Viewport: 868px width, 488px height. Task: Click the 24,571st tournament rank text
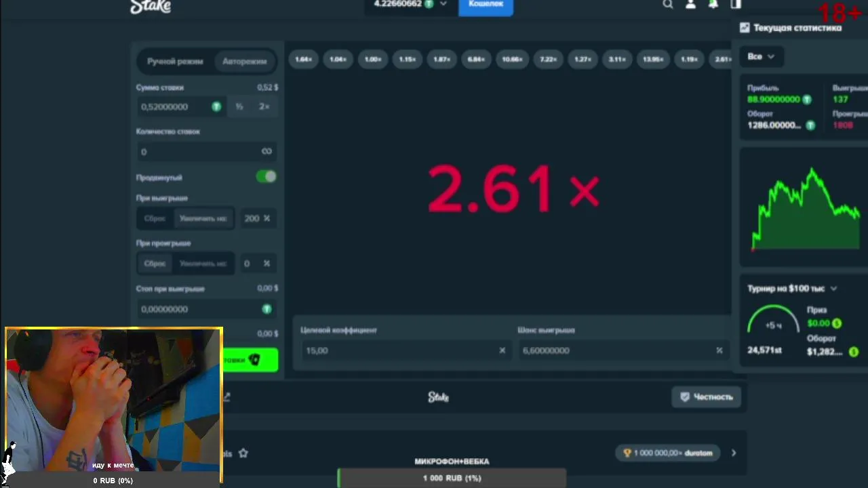[x=764, y=350]
